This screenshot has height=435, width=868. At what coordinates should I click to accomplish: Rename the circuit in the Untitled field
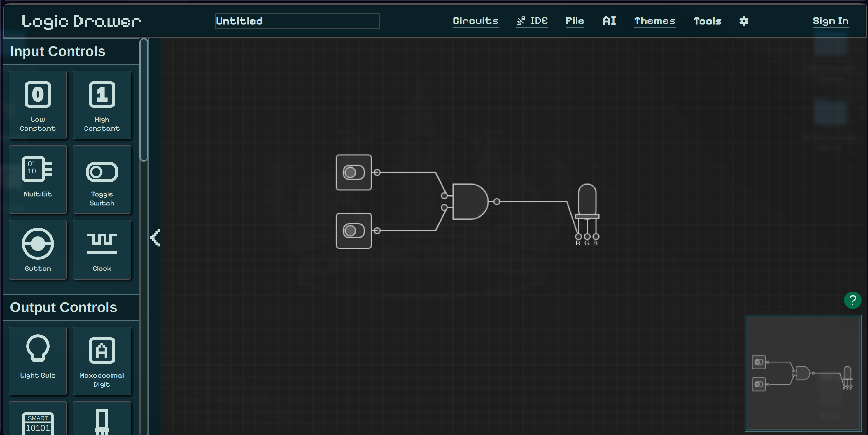click(x=297, y=21)
